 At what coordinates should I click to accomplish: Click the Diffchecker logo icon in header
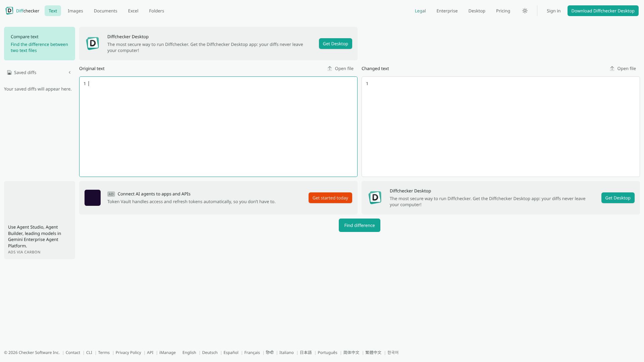click(x=9, y=11)
